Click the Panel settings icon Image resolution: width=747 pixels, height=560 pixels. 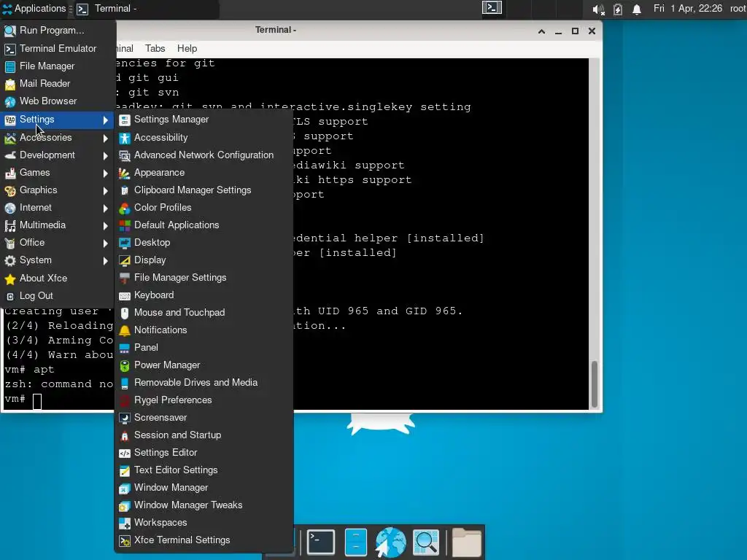coord(124,348)
